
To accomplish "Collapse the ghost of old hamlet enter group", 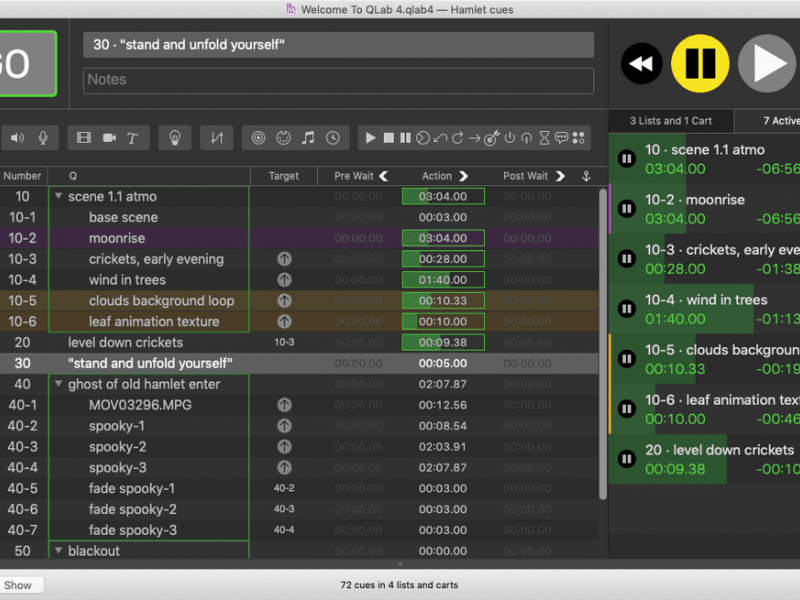I will pyautogui.click(x=58, y=384).
